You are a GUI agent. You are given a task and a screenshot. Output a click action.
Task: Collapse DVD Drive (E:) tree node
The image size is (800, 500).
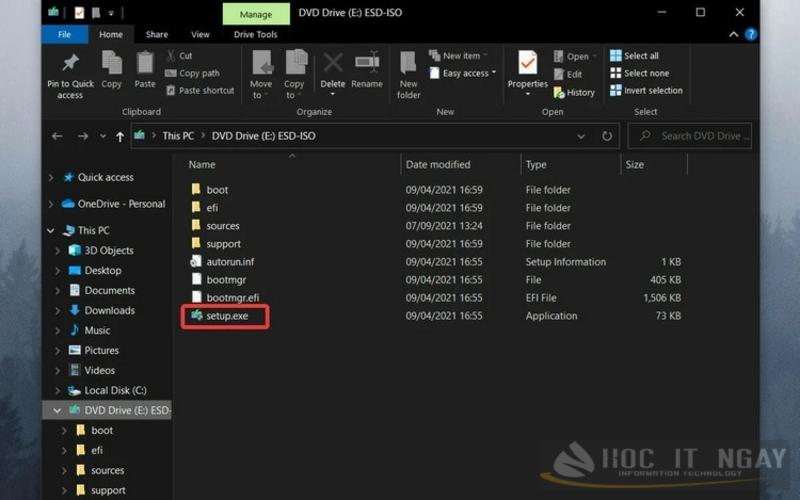click(57, 410)
